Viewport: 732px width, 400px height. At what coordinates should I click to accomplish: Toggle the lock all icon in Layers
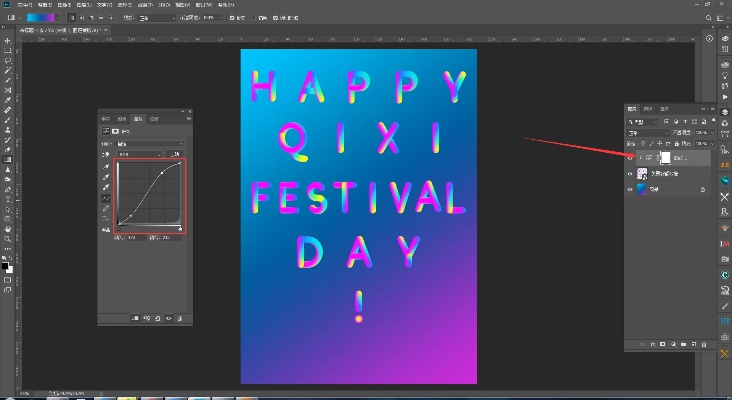pyautogui.click(x=677, y=143)
